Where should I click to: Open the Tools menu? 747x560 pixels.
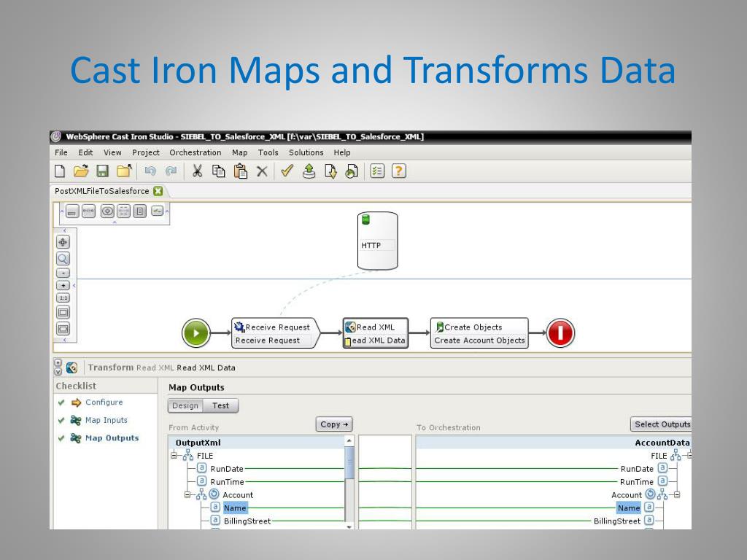[268, 152]
